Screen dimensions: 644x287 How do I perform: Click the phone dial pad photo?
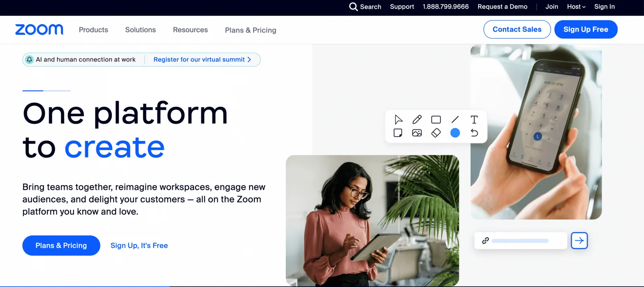(536, 132)
